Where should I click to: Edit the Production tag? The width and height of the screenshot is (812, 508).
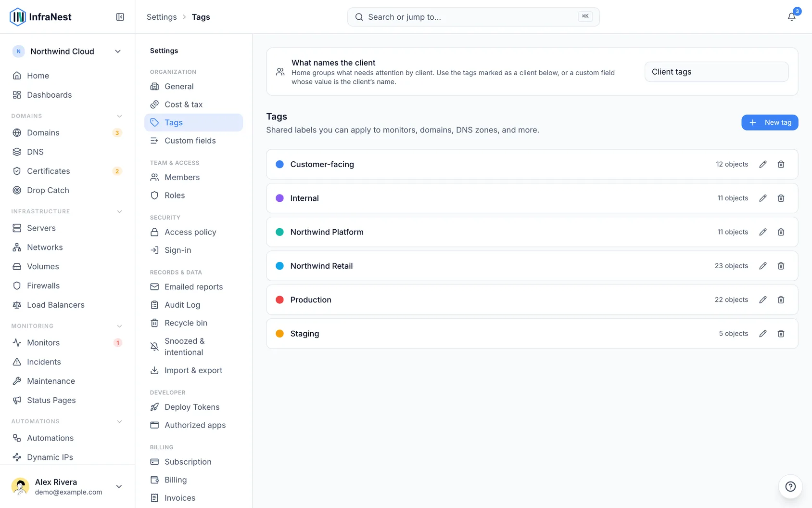[763, 300]
